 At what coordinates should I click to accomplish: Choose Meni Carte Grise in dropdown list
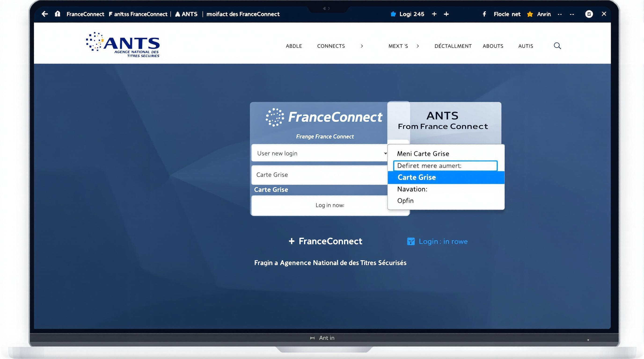click(x=423, y=154)
